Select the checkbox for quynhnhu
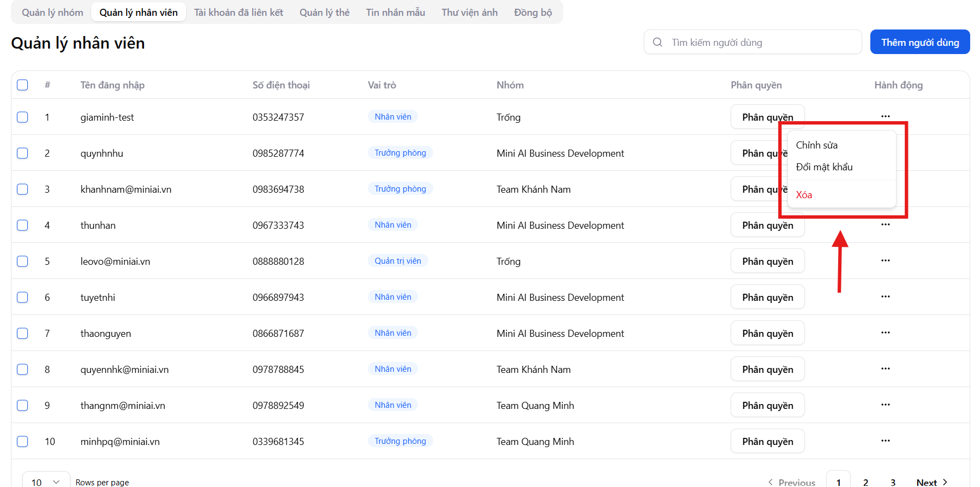This screenshot has width=980, height=487. click(22, 153)
